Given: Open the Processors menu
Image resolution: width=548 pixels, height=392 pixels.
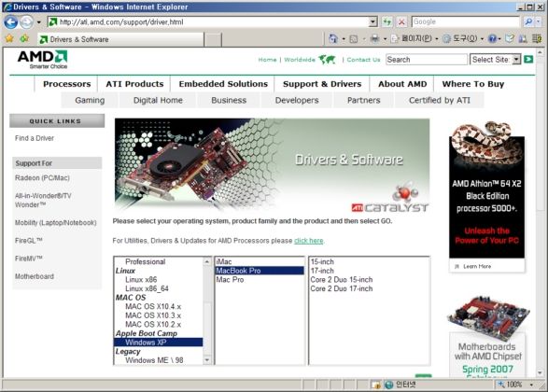Looking at the screenshot, I should coord(67,84).
